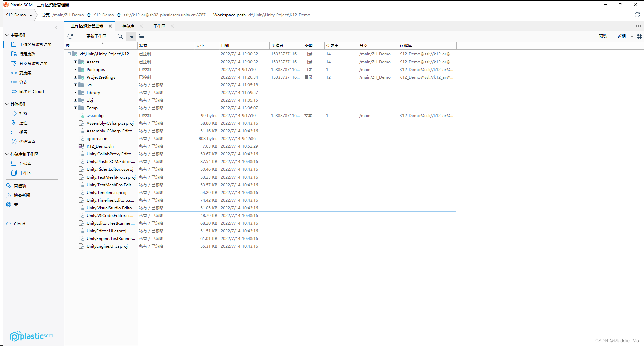Open 分支资源管理器 branch explorer
The width and height of the screenshot is (644, 346).
click(29, 63)
